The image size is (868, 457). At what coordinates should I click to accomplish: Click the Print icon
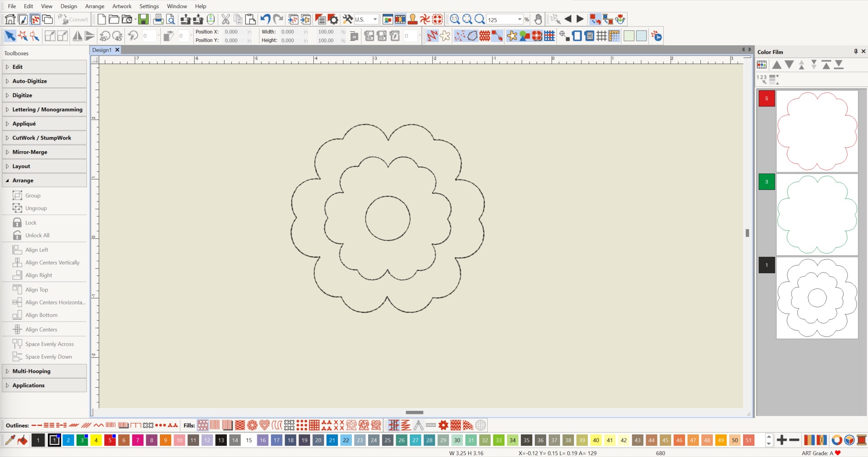point(158,19)
